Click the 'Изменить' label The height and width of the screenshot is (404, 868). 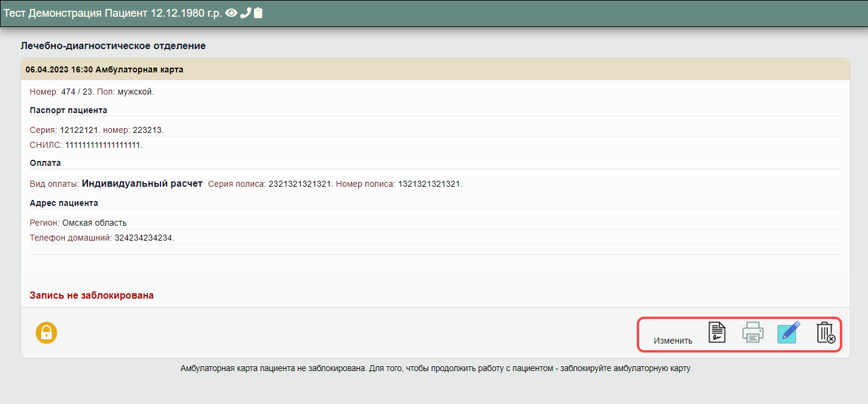tap(673, 341)
